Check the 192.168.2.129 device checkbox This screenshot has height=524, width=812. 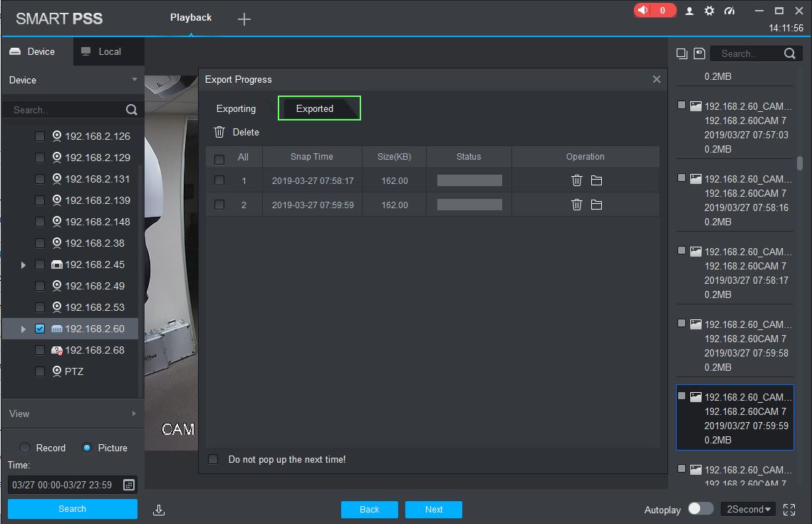[40, 158]
